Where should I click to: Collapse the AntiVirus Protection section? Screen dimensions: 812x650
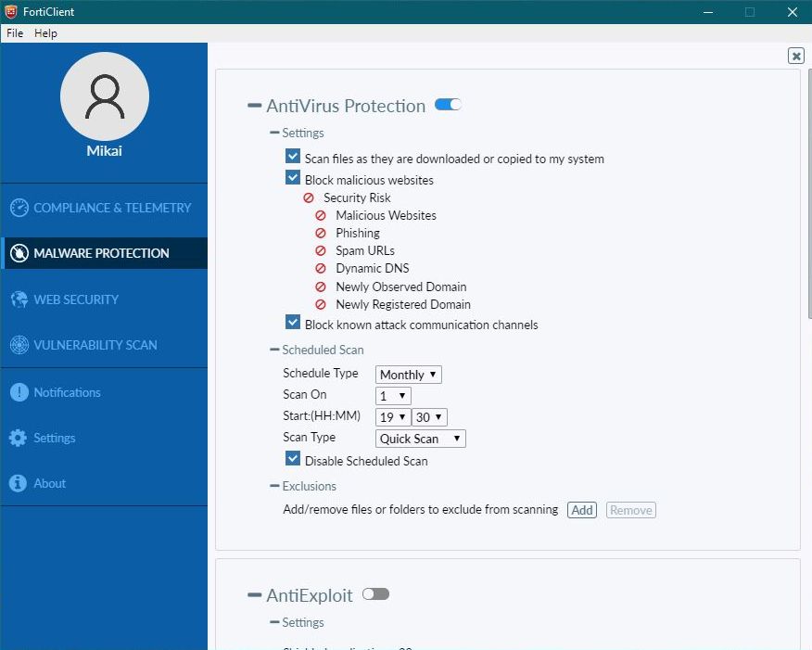click(254, 106)
